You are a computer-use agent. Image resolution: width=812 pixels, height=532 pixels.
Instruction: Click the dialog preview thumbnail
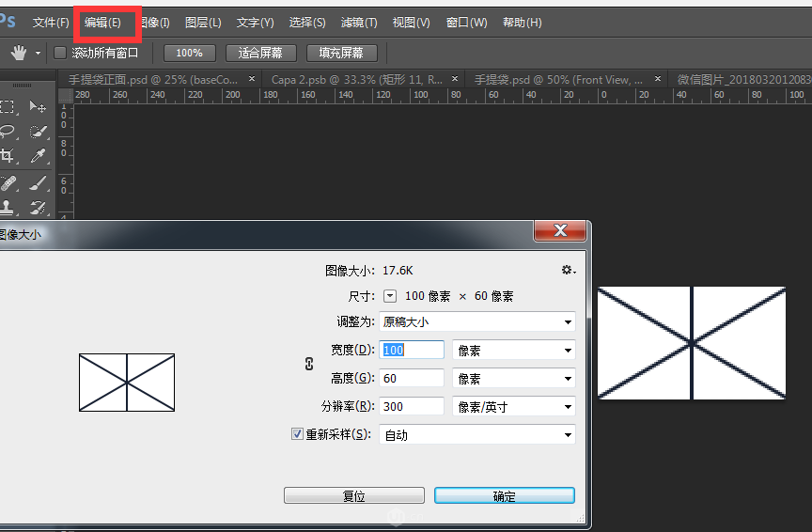(127, 383)
